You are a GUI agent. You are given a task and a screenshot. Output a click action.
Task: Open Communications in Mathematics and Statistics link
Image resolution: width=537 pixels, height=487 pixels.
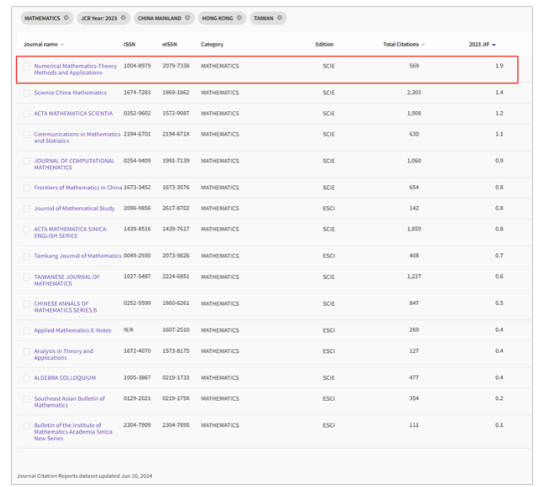point(77,137)
